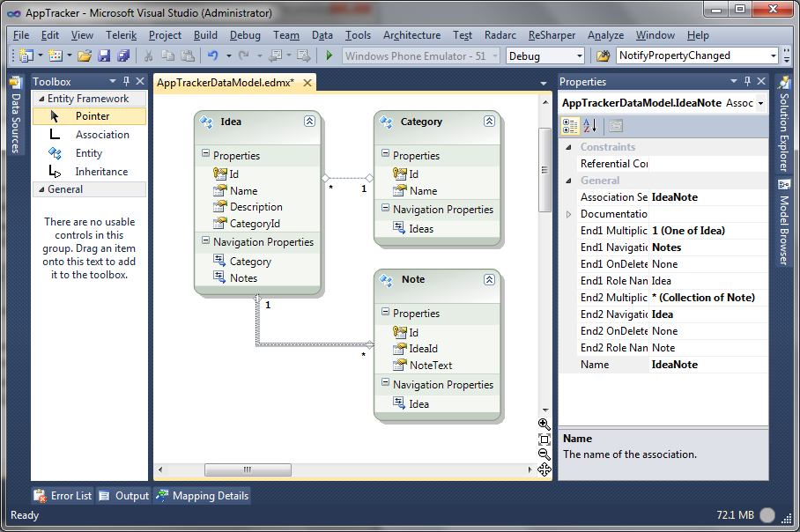Expand the Documentation property row
This screenshot has width=800, height=532.
568,214
